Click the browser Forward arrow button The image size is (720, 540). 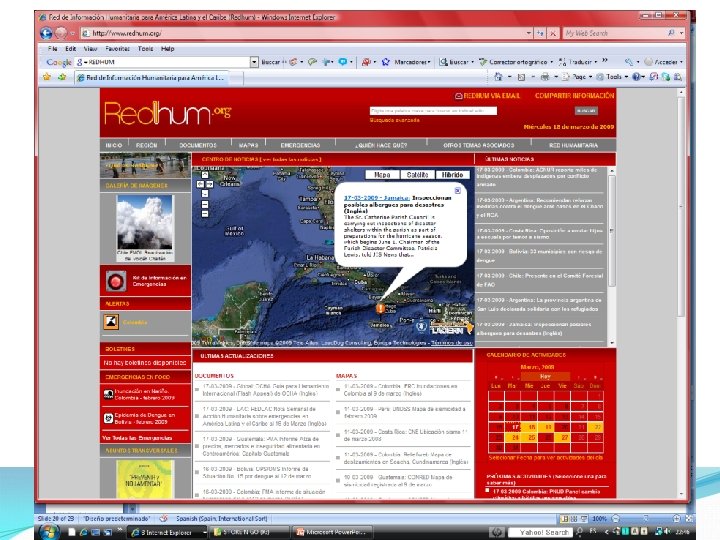tap(61, 33)
